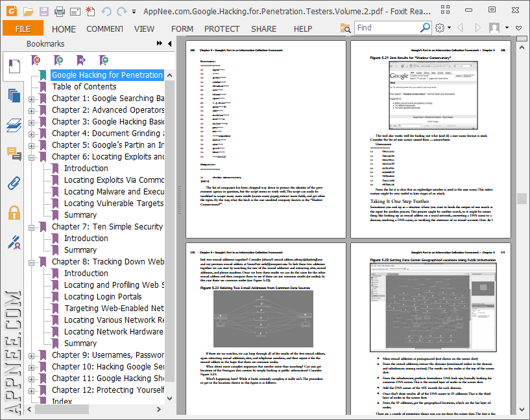Expand the Chapter 3 Google Hacking Basics node

pyautogui.click(x=31, y=122)
